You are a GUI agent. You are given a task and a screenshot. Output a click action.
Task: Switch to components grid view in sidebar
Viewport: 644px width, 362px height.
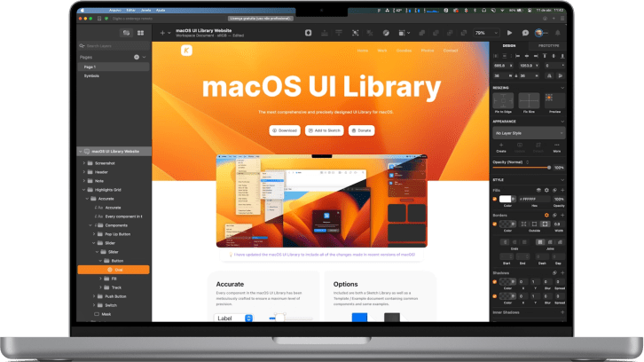click(140, 33)
